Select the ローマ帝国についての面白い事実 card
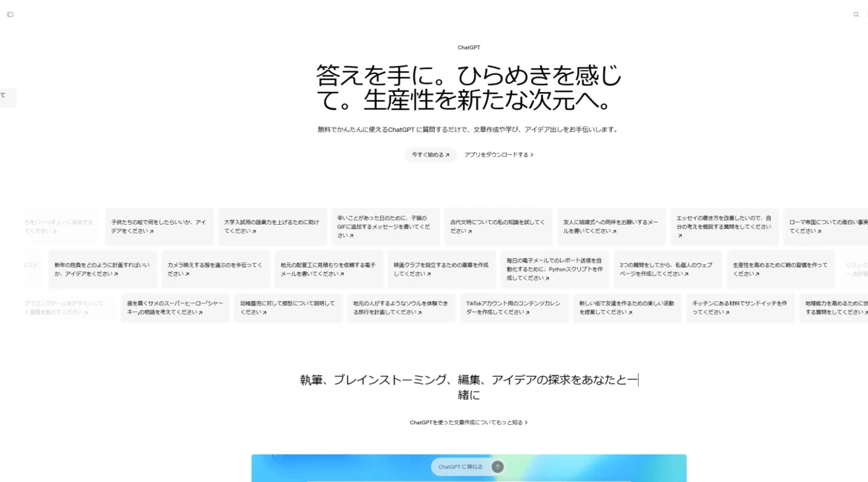The width and height of the screenshot is (868, 482). coord(826,227)
